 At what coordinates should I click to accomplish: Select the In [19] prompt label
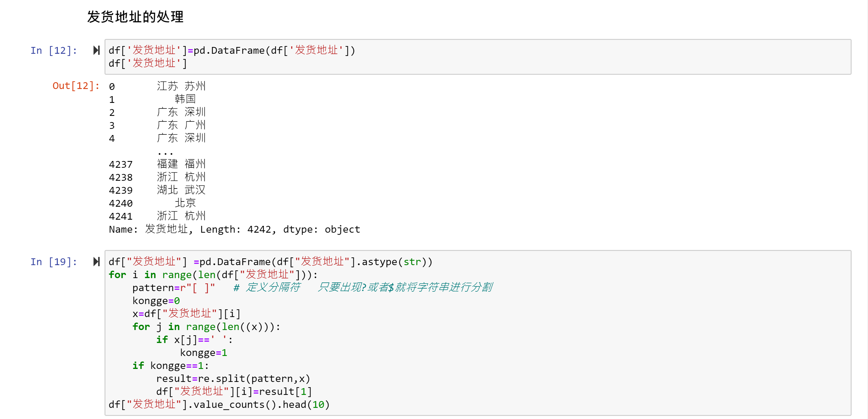pyautogui.click(x=53, y=262)
